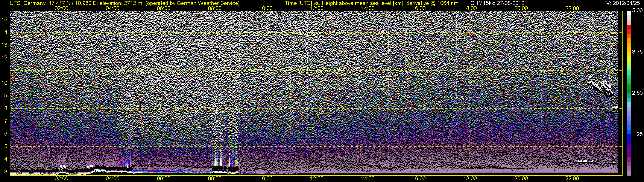Click the short white cloud streak at 8 km
Viewport: 644px width, 182px height.
615,107
